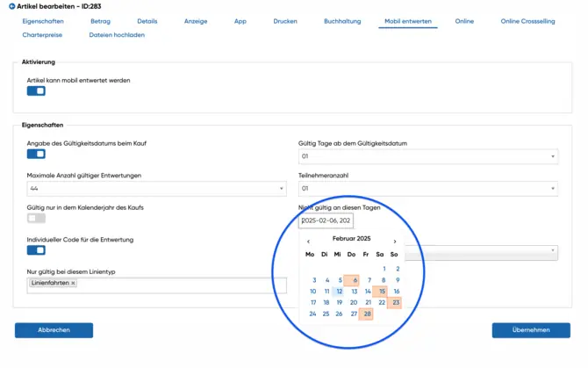Click the Abbrechen button
Image resolution: width=588 pixels, height=368 pixels.
tap(54, 330)
